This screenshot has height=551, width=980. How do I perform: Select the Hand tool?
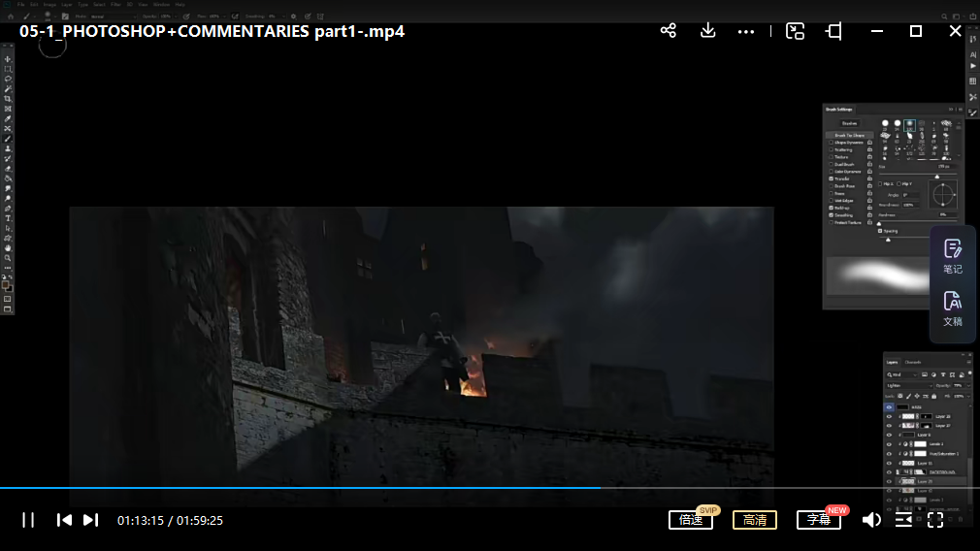pos(8,248)
